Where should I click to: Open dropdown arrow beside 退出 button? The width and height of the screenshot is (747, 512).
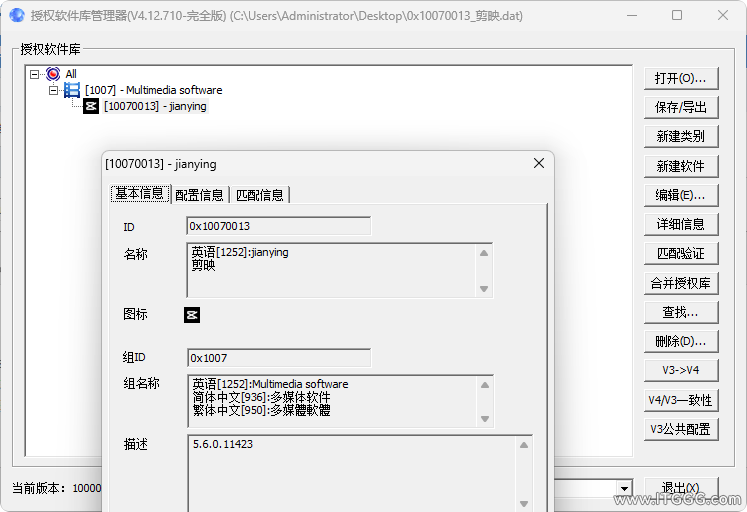tap(624, 488)
